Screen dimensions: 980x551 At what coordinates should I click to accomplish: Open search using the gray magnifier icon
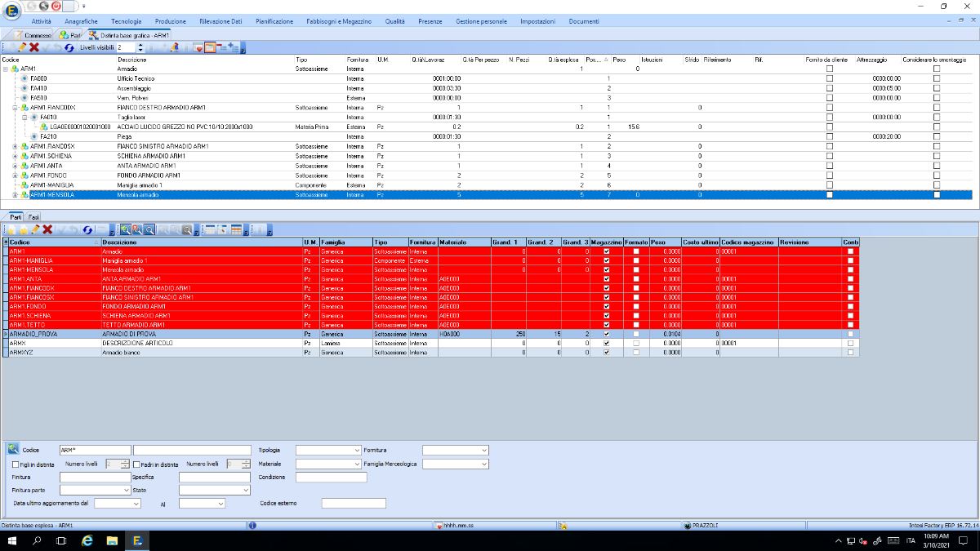click(x=186, y=229)
